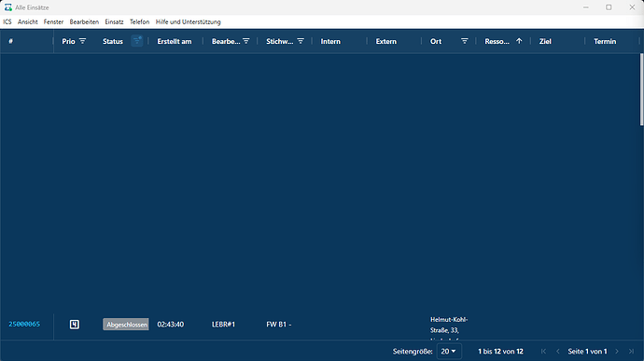Toggle the Resso... sort arrow

(519, 41)
